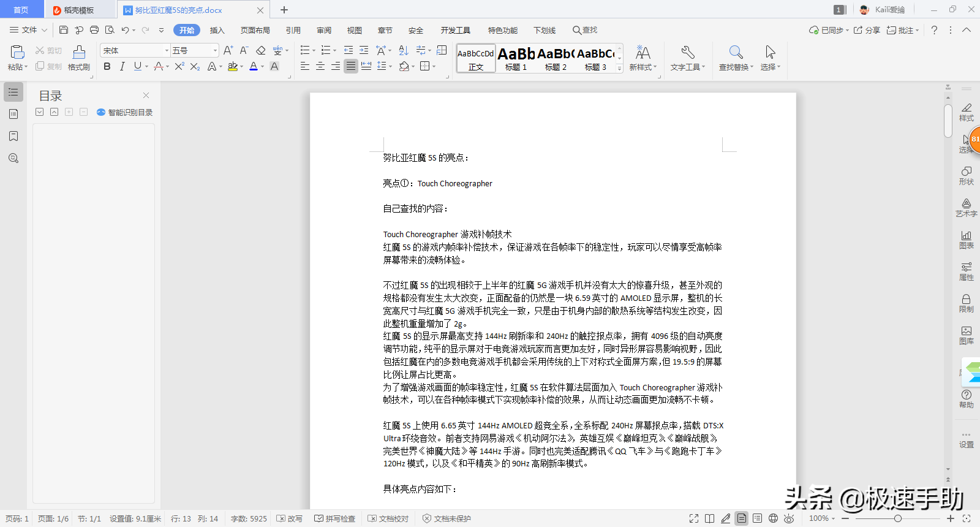Close the 目录 outline panel
The width and height of the screenshot is (980, 527).
coord(146,95)
